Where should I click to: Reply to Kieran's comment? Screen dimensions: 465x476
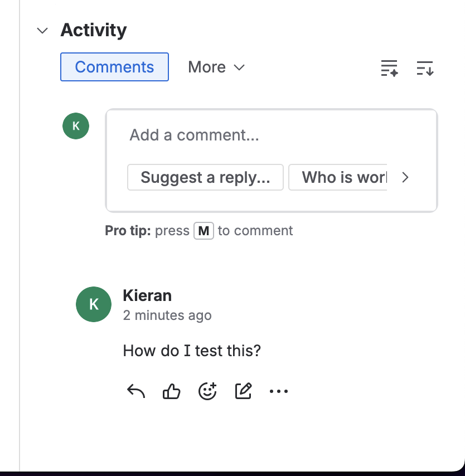pos(136,391)
